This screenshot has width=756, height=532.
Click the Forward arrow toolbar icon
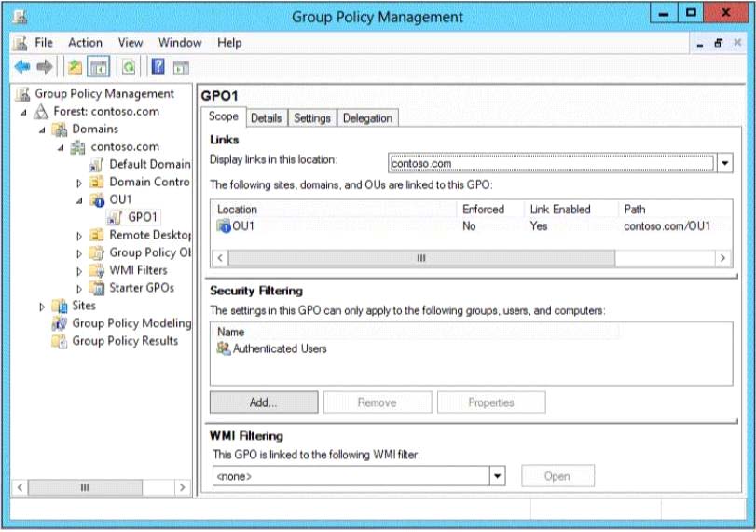(x=44, y=67)
